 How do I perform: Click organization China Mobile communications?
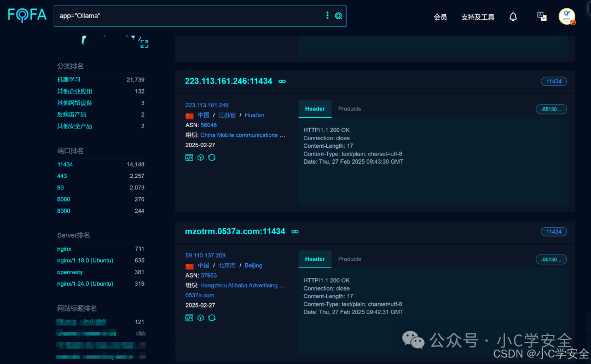click(x=242, y=135)
